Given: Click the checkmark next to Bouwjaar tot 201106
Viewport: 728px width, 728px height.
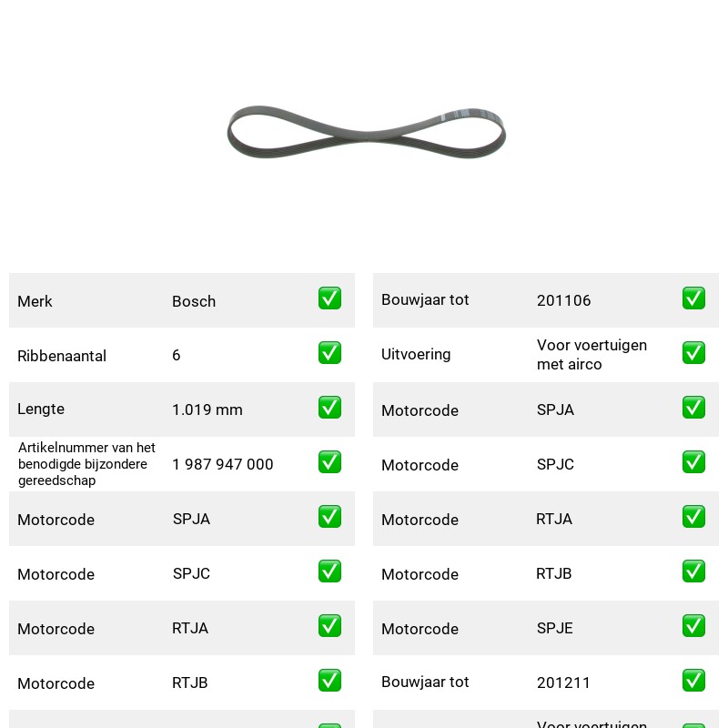Looking at the screenshot, I should tap(693, 298).
